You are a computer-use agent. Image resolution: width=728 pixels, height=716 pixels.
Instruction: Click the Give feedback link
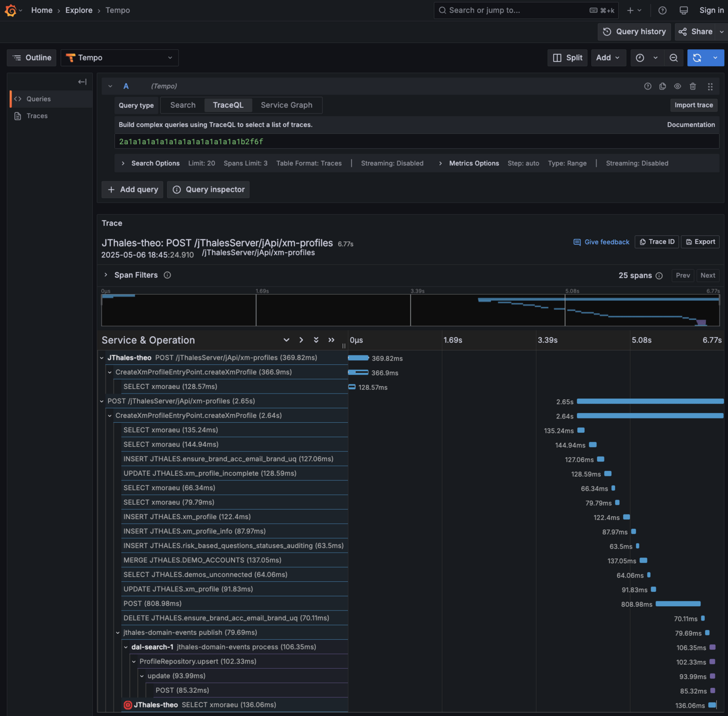click(601, 242)
